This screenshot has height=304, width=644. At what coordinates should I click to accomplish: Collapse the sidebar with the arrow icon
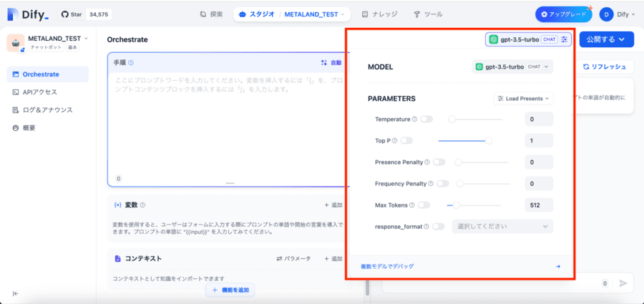(x=16, y=293)
